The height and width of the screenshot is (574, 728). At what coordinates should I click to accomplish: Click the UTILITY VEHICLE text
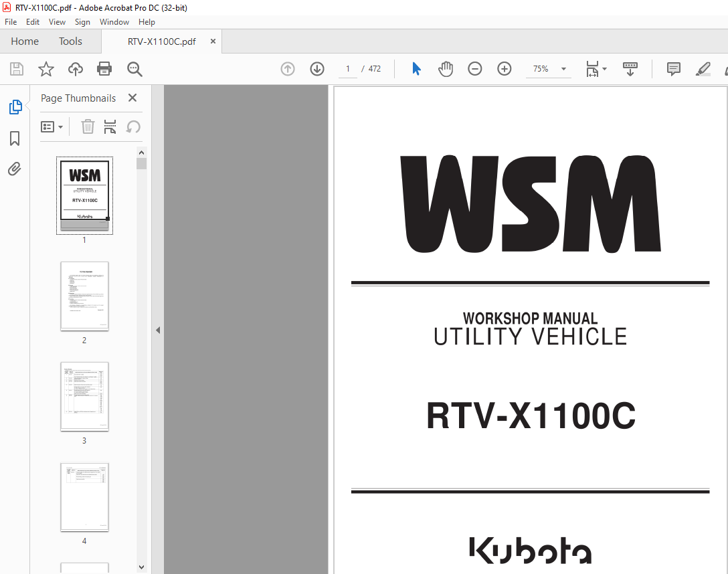click(530, 337)
